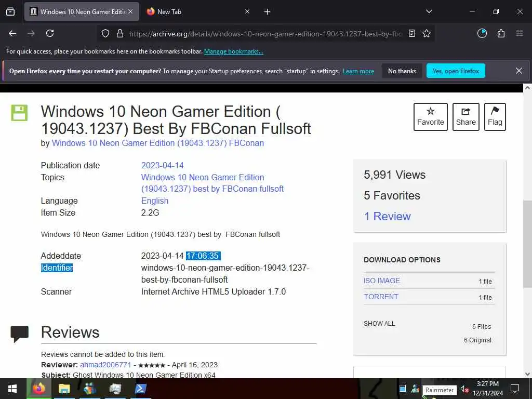The image size is (532, 399).
Task: Click the muted volume tray icon
Action: coord(464,389)
